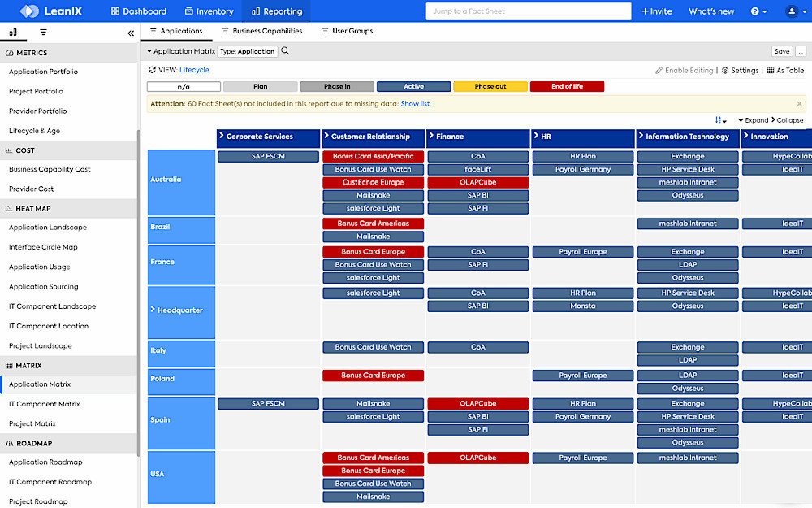Viewport: 812px width, 508px height.
Task: Expand all matrix rows
Action: [753, 119]
